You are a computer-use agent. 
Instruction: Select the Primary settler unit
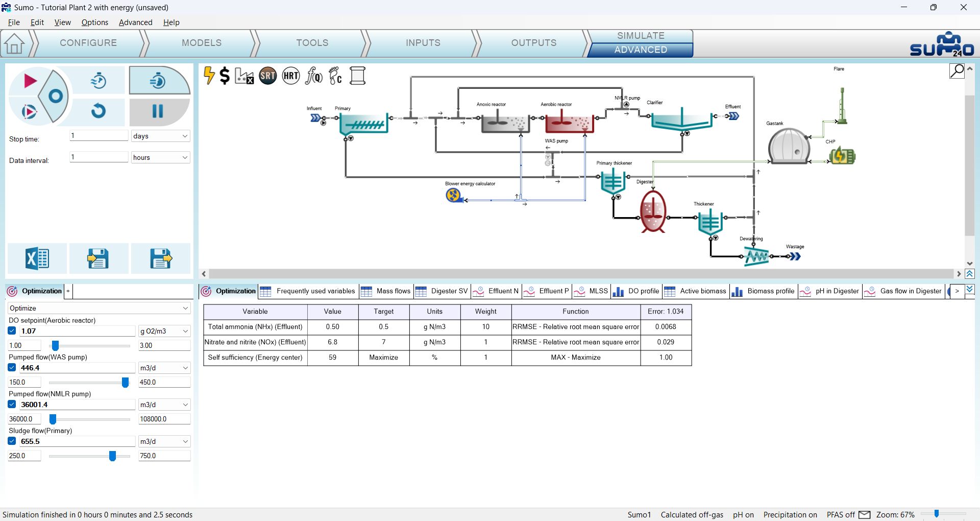coord(364,123)
